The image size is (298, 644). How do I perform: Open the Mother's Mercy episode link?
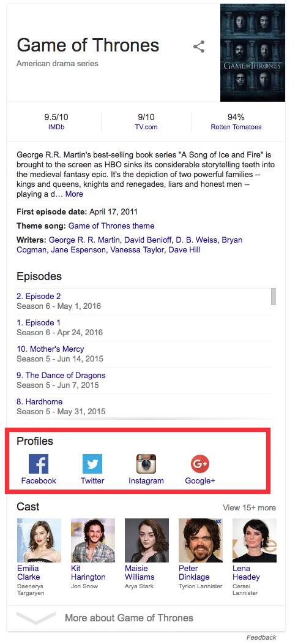pyautogui.click(x=50, y=349)
